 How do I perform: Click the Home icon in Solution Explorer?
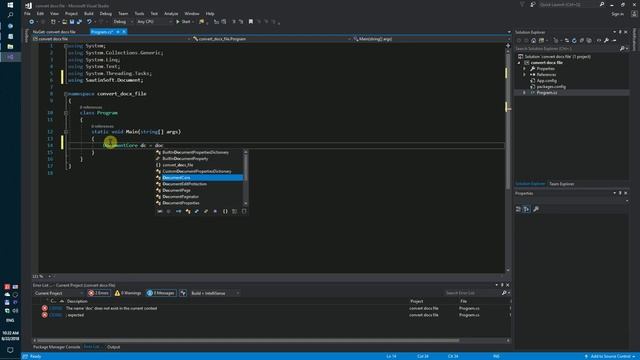[533, 40]
